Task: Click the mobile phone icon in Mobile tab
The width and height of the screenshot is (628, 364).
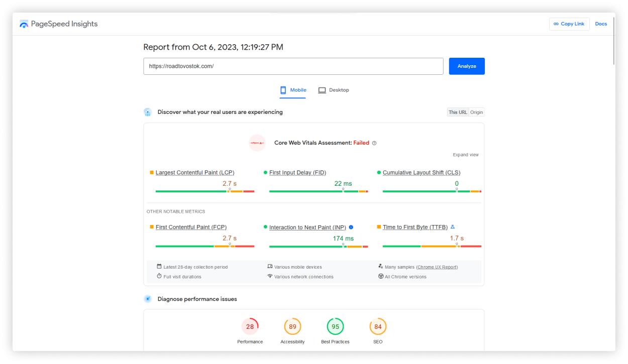Action: [283, 90]
